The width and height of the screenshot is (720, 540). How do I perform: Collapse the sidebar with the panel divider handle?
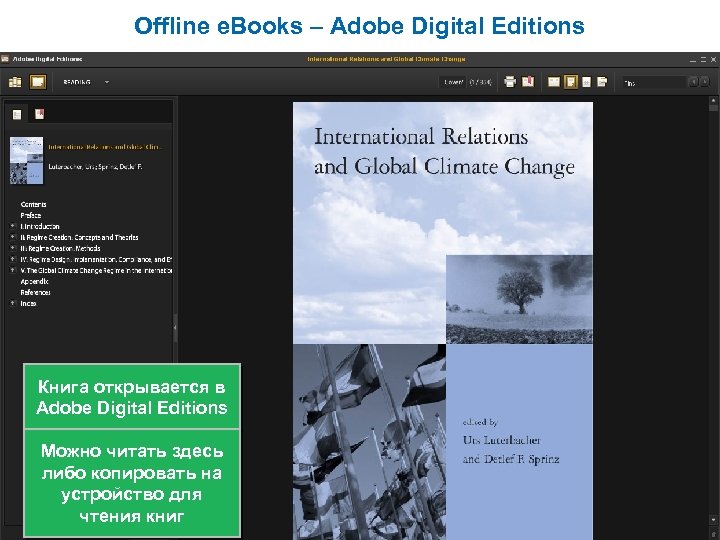[x=175, y=327]
